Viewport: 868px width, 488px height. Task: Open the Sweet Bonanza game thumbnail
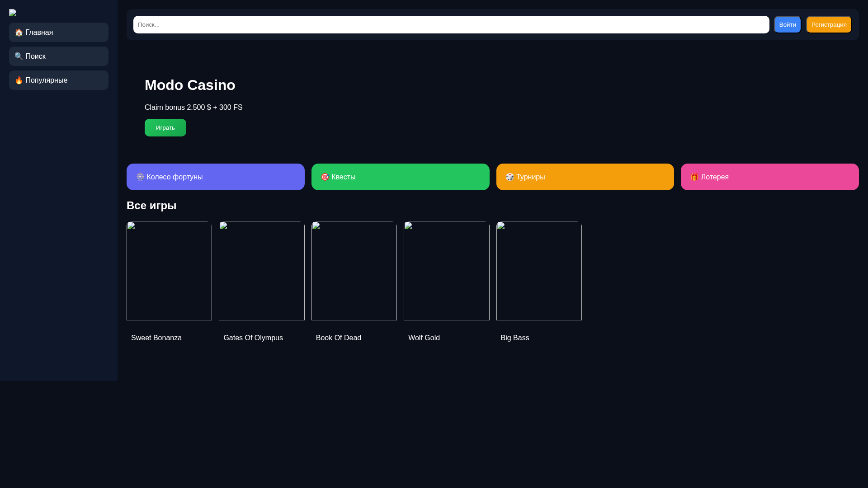point(169,270)
